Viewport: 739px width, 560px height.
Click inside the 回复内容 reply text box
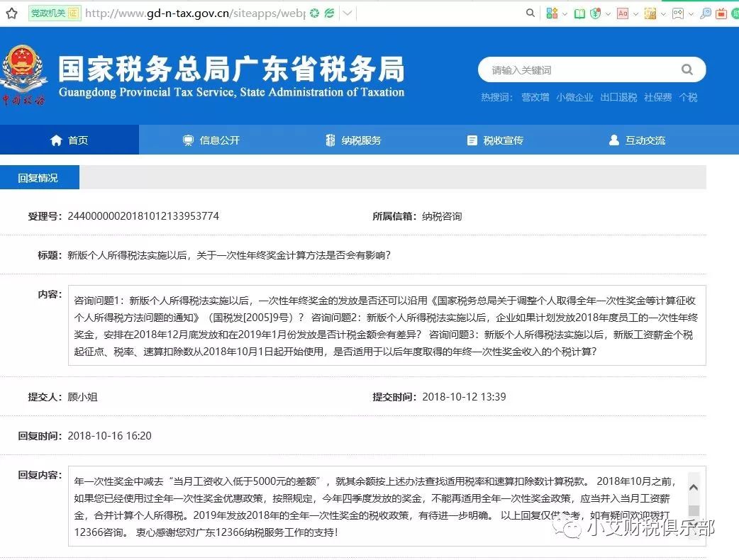point(387,506)
